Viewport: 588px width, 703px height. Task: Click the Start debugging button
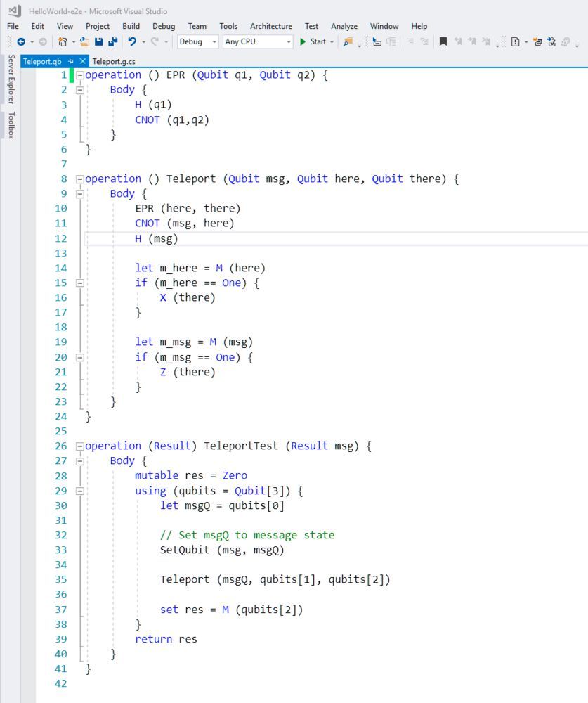point(310,42)
